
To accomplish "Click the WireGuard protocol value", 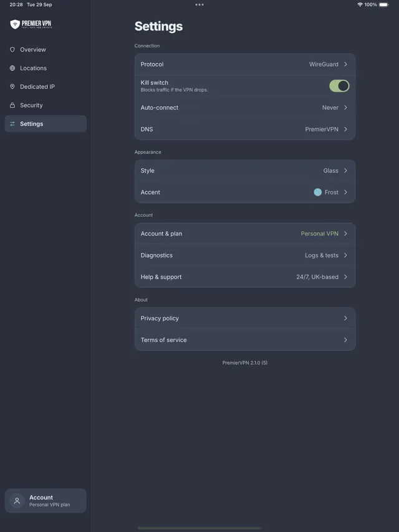I will (x=324, y=64).
